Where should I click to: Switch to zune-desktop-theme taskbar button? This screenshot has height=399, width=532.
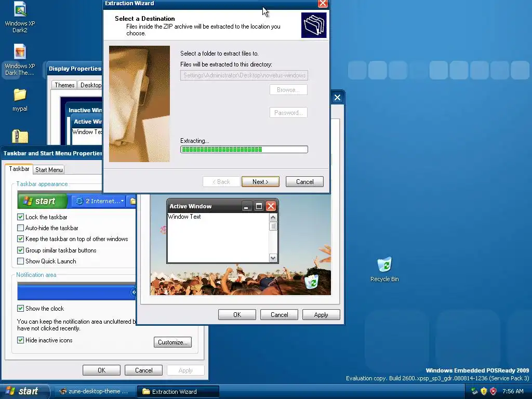(95, 391)
